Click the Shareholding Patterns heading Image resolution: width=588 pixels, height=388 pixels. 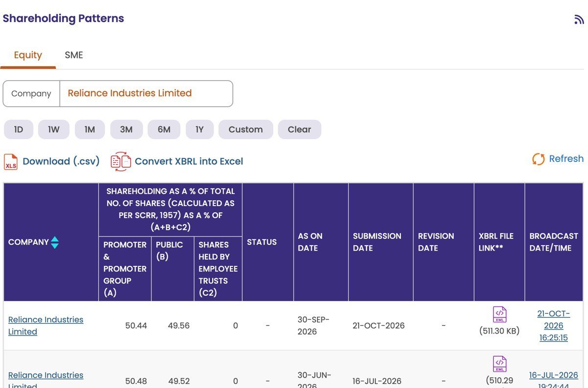(63, 19)
